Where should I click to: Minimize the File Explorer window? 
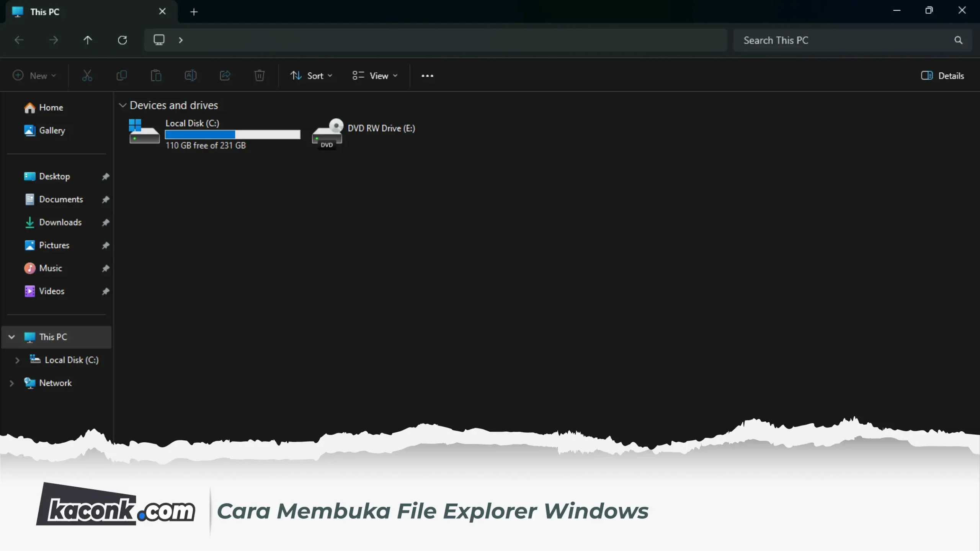pyautogui.click(x=897, y=11)
